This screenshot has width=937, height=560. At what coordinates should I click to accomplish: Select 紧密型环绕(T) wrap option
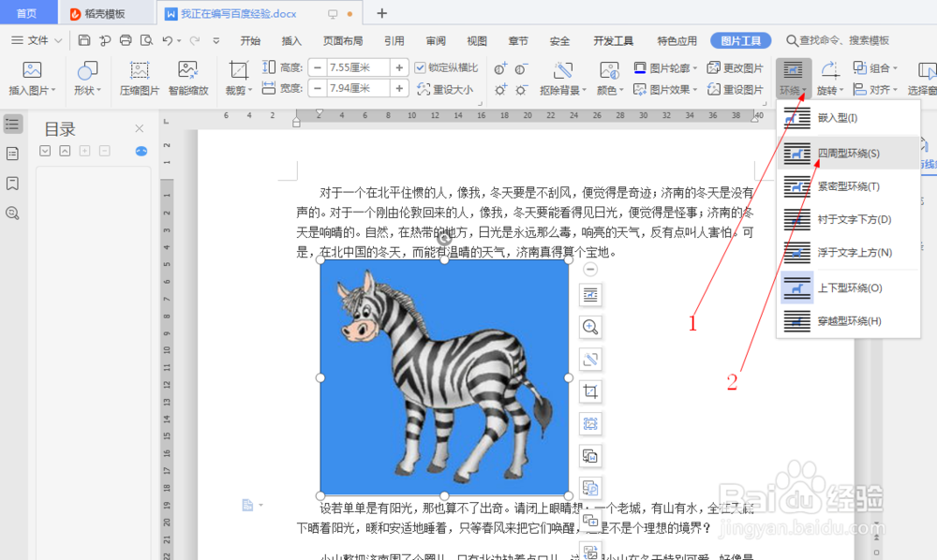tap(848, 186)
